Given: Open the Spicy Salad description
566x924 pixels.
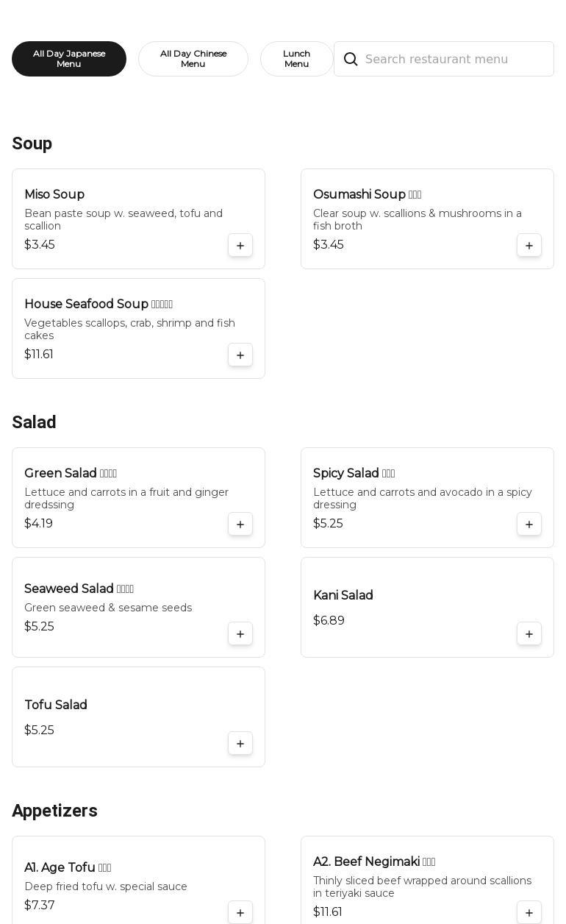Looking at the screenshot, I should click(423, 498).
